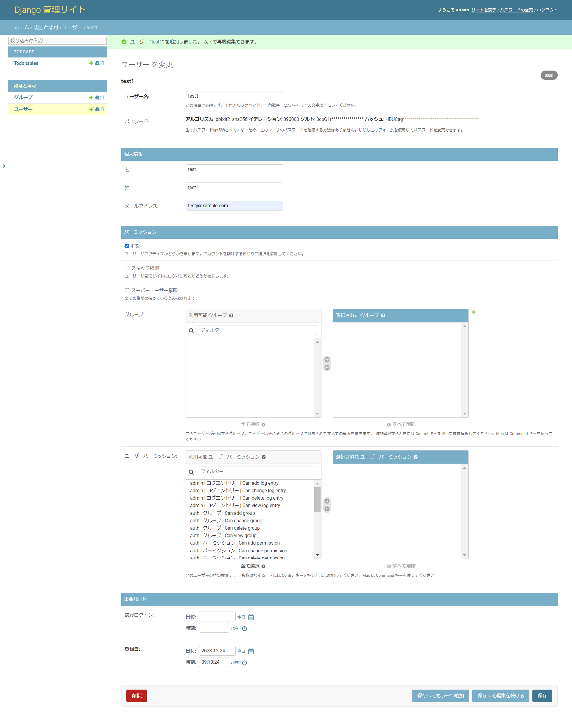
Task: Click the red 削除 delete button
Action: (x=137, y=696)
